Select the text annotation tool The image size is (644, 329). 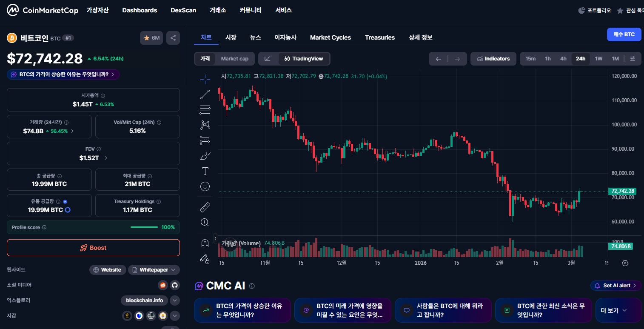coord(205,171)
